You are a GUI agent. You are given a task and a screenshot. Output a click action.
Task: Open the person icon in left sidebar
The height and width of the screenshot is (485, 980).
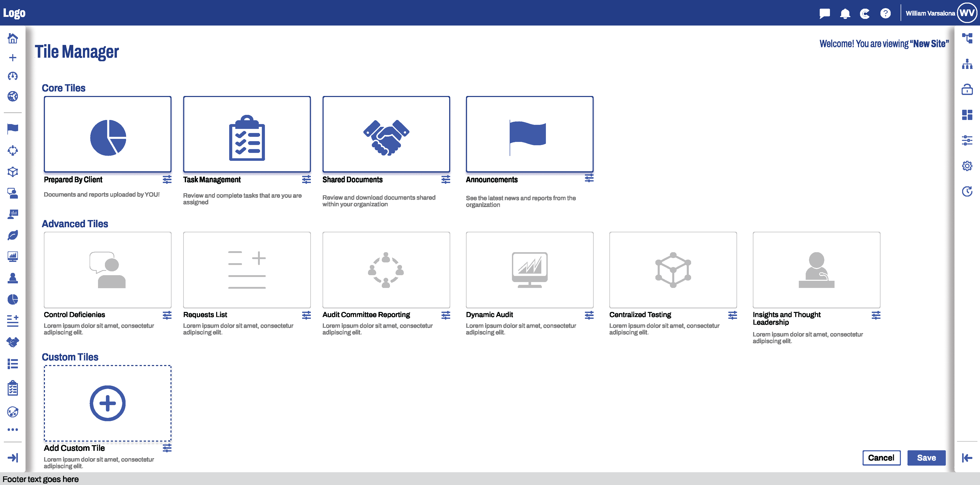point(13,278)
